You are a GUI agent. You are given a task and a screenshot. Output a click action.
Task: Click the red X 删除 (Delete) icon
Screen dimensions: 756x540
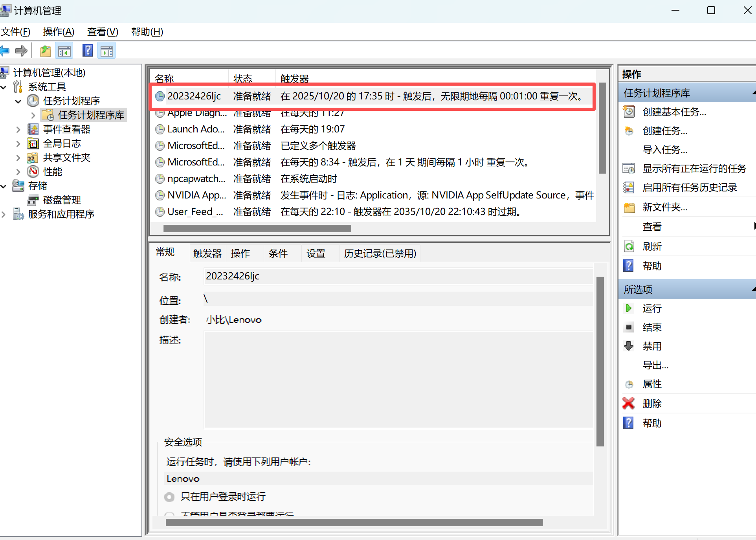coord(629,403)
